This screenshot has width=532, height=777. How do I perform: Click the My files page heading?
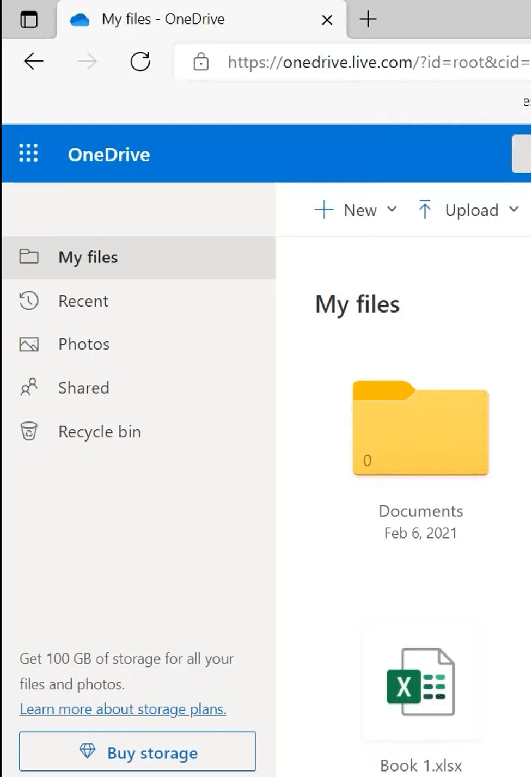click(357, 305)
